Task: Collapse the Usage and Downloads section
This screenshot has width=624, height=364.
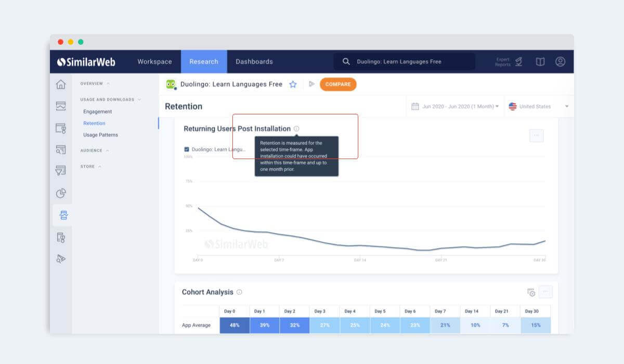Action: point(110,99)
